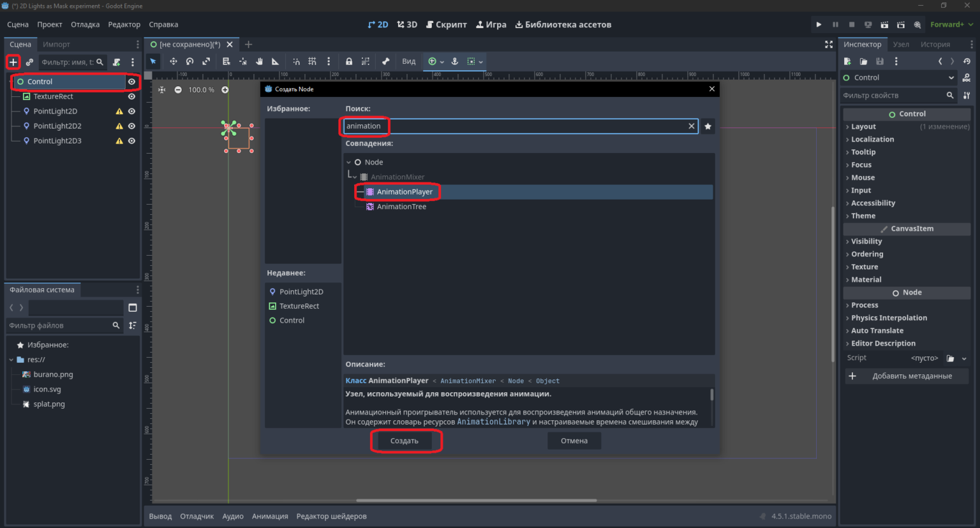
Task: Run the project with the play icon
Action: (819, 25)
